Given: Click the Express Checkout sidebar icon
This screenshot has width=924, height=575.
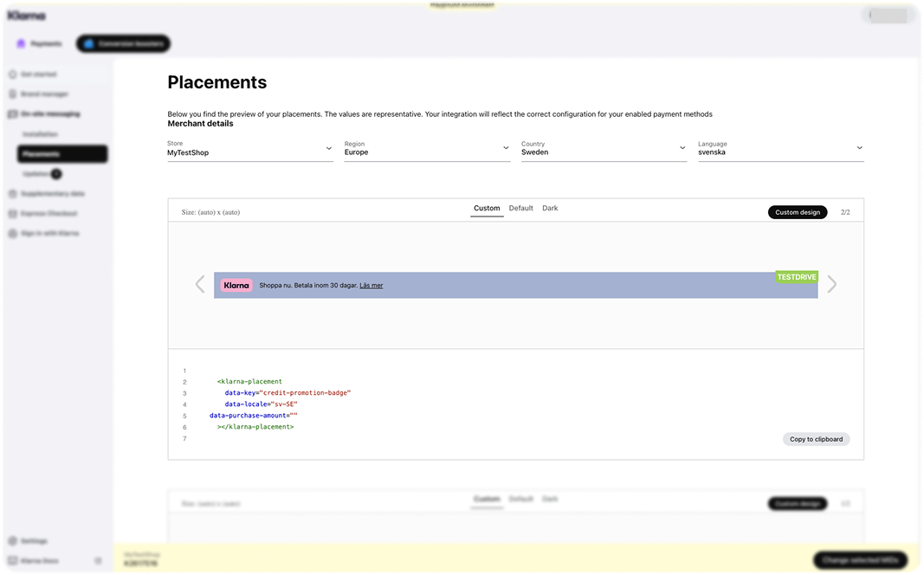Looking at the screenshot, I should [13, 213].
